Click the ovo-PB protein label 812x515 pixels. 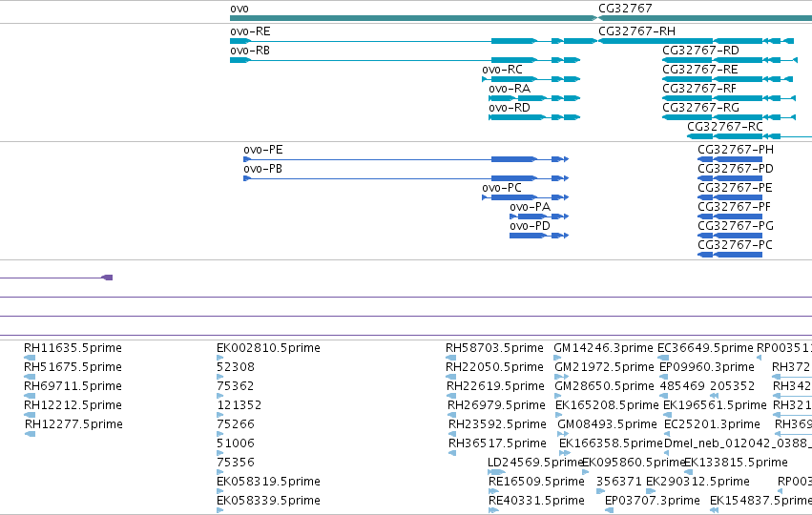coord(263,169)
